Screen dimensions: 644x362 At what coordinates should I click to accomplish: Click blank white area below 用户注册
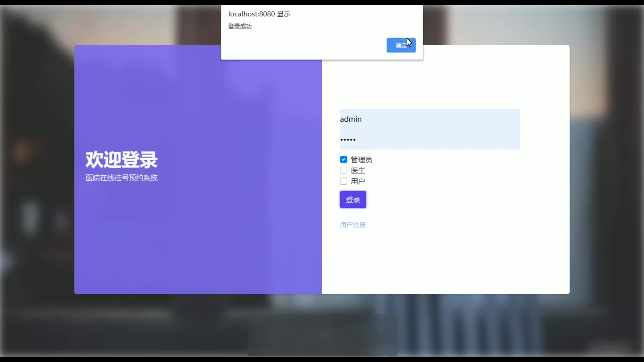pyautogui.click(x=436, y=261)
